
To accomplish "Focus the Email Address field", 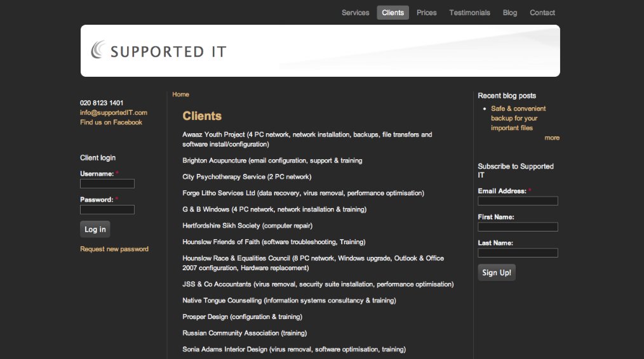I will (518, 201).
